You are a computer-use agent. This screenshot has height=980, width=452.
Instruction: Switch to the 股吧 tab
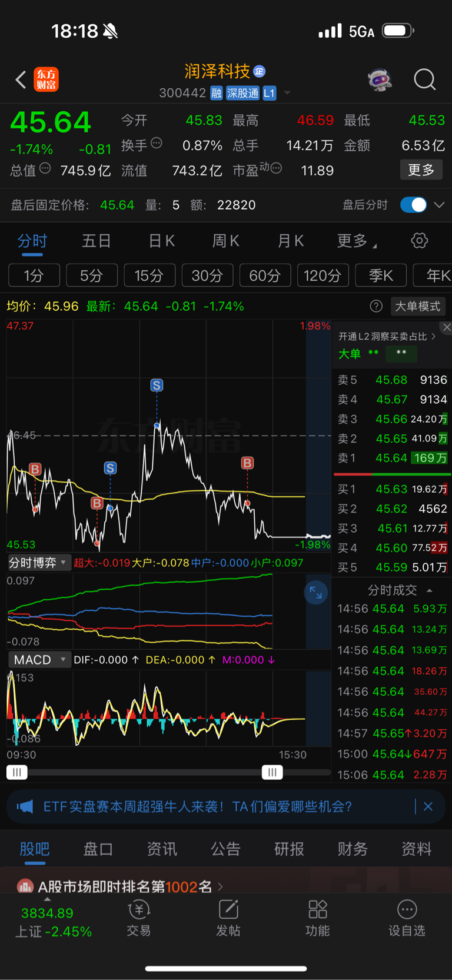35,849
